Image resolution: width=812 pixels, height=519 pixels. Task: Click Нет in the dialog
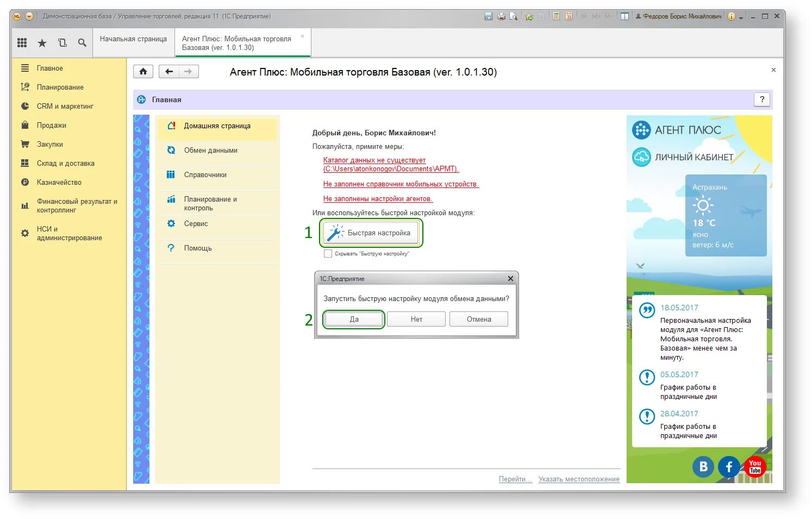[x=416, y=319]
